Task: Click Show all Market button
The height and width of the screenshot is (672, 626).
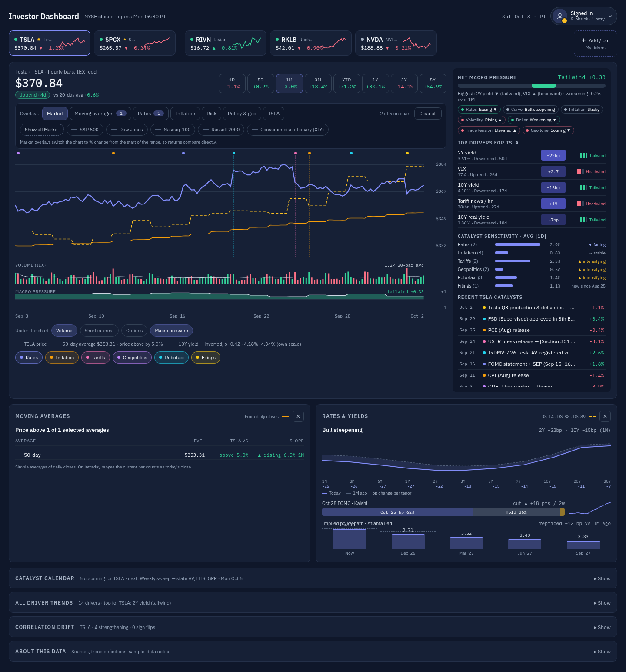Action: pos(42,130)
